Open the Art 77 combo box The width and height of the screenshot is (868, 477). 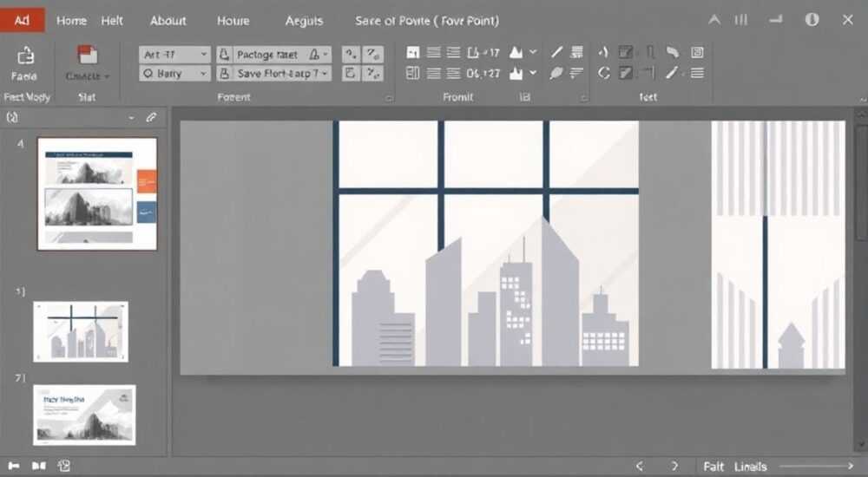[x=174, y=55]
